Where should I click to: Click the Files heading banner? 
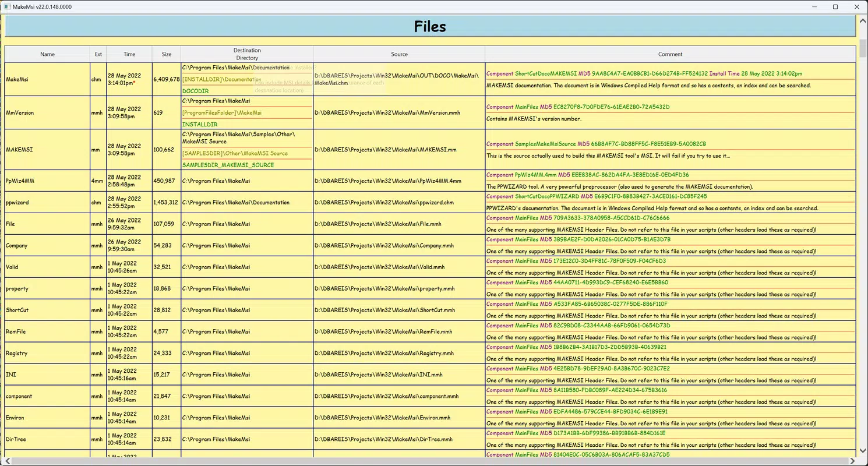click(x=430, y=27)
